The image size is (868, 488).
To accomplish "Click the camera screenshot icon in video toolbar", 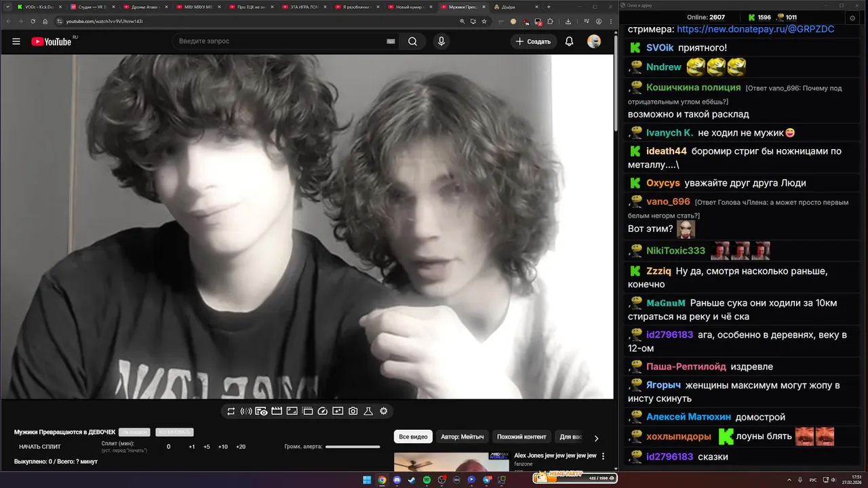I will click(353, 411).
